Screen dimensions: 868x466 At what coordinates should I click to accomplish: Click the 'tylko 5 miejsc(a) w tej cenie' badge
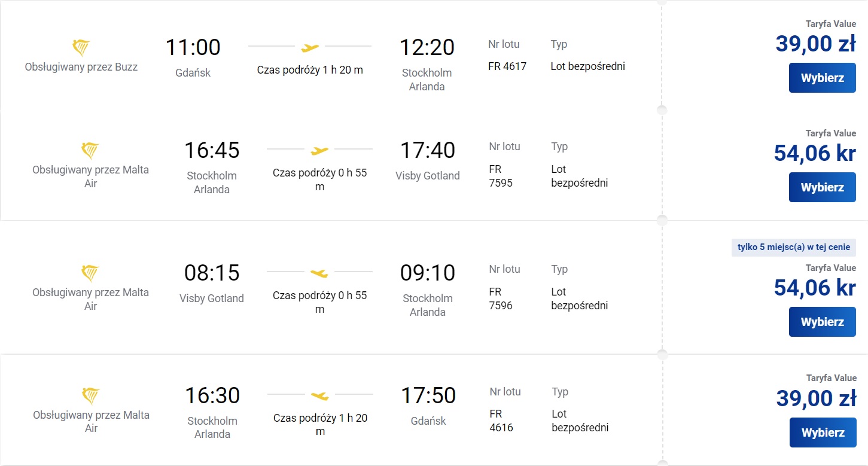(x=793, y=248)
